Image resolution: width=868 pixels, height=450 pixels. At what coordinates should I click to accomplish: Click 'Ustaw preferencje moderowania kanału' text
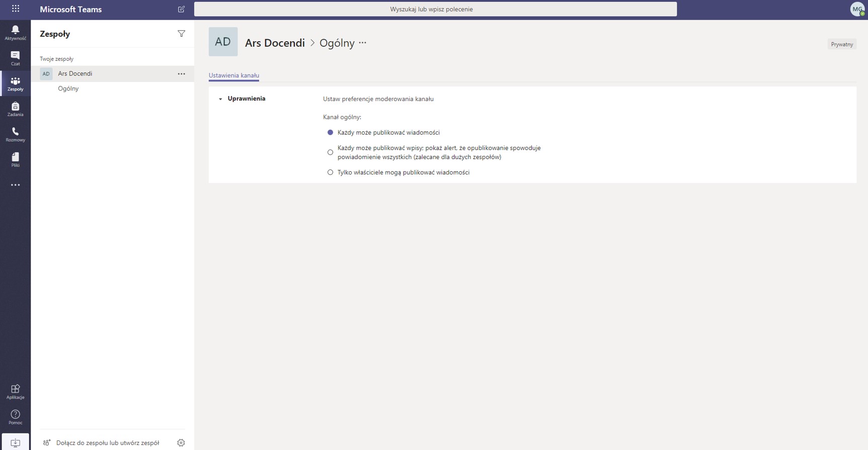(x=378, y=99)
